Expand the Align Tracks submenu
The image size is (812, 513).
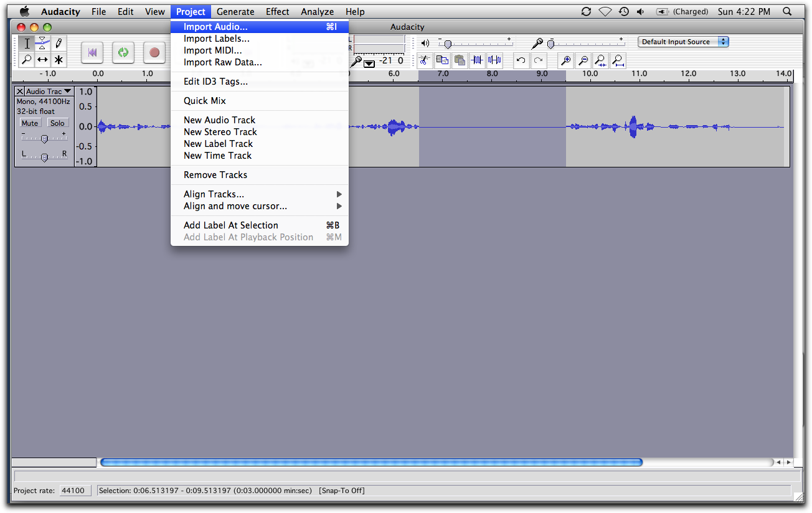[260, 194]
